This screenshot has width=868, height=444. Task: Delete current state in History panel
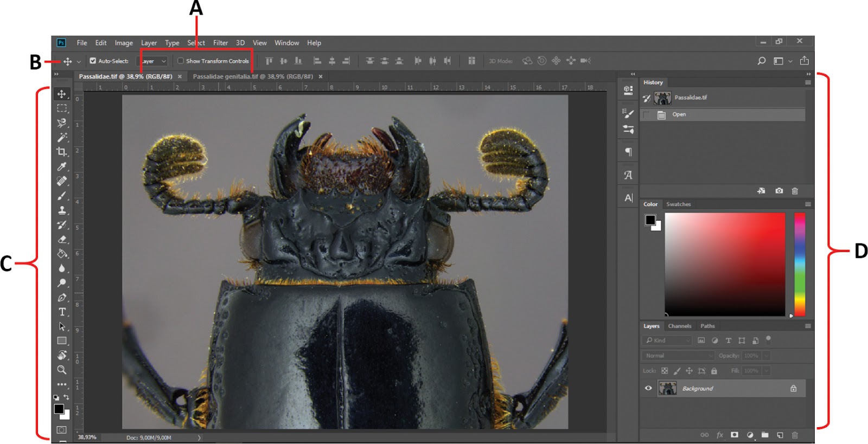(x=795, y=191)
